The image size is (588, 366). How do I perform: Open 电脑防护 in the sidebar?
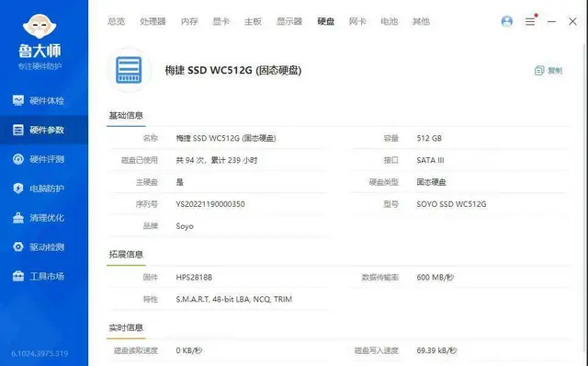click(44, 189)
